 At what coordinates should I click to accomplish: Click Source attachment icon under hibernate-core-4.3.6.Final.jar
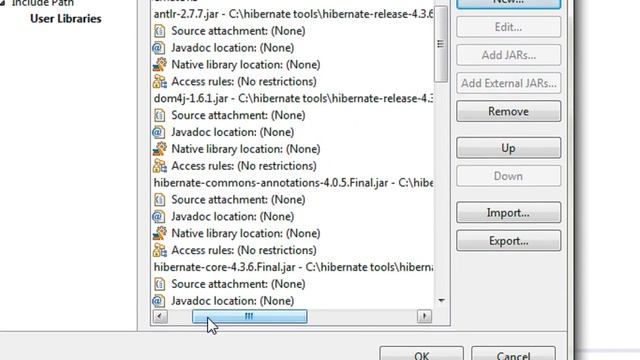tap(159, 284)
